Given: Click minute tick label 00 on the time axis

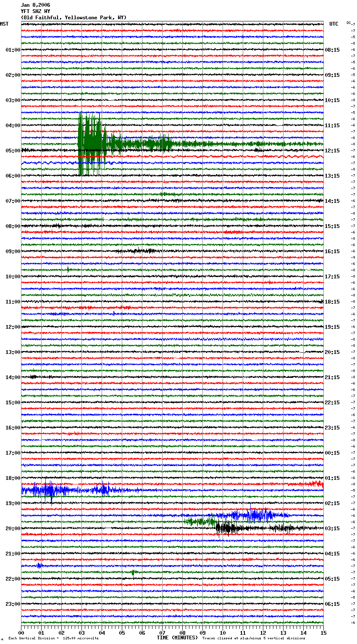Looking at the screenshot, I should [x=21, y=633].
